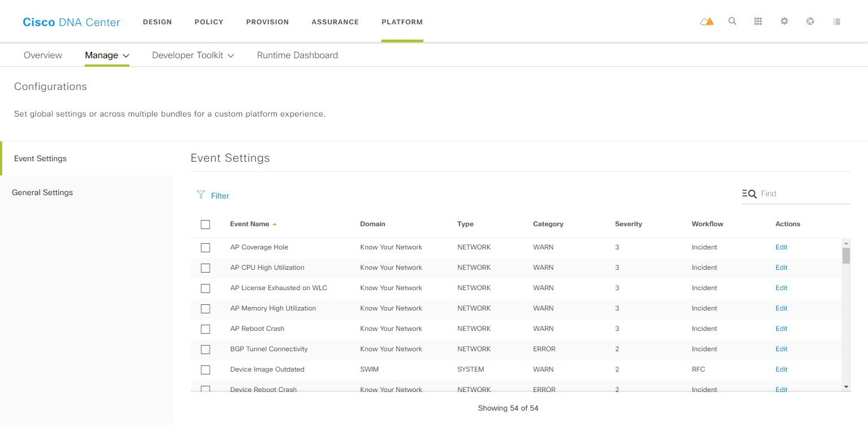Viewport: 868px width, 431px height.
Task: Check the BGP Tunnel Connectivity checkbox
Action: [205, 349]
